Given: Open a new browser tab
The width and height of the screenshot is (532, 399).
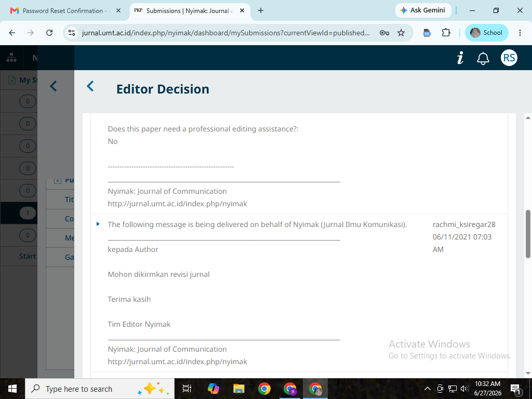Looking at the screenshot, I should [261, 11].
